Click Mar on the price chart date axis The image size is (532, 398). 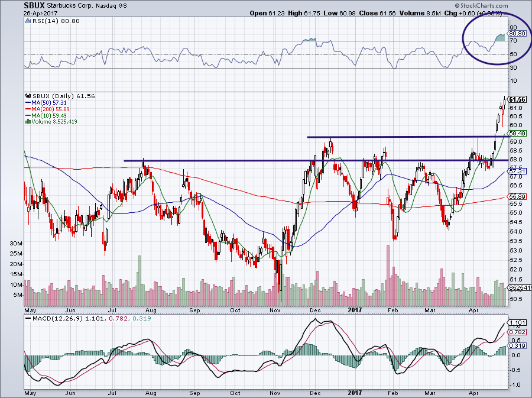[430, 310]
